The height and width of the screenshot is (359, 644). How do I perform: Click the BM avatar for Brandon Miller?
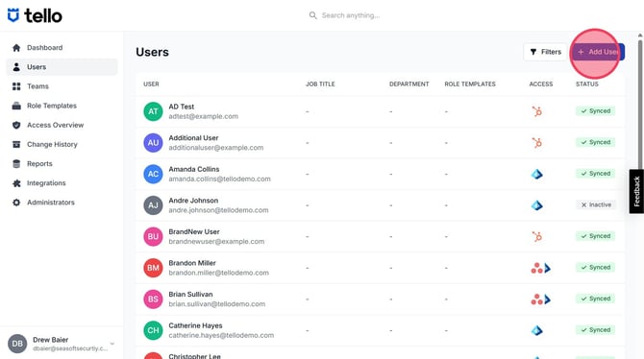[153, 268]
